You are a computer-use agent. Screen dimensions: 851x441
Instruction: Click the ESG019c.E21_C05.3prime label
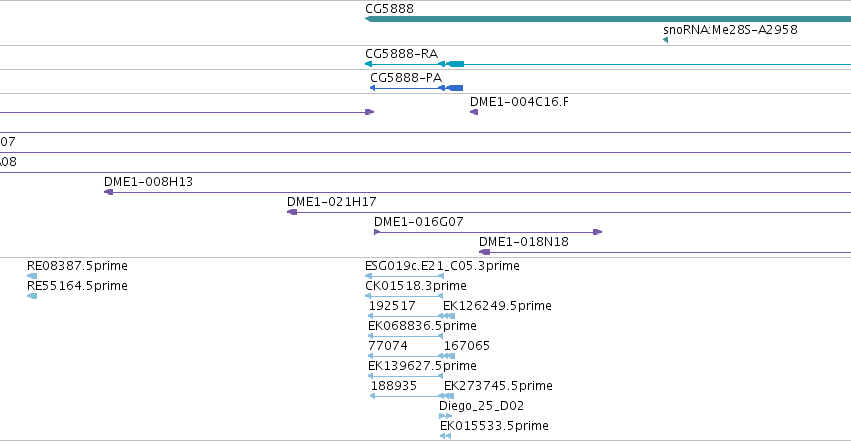click(x=442, y=266)
